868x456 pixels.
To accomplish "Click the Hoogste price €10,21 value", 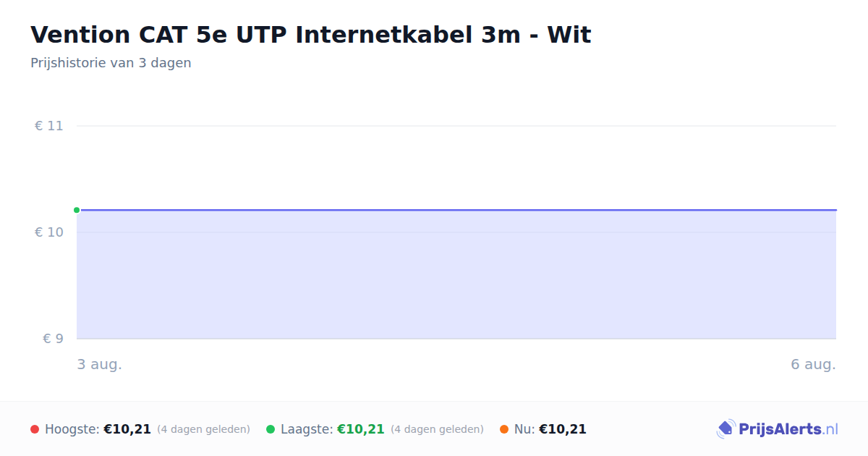I will [127, 429].
